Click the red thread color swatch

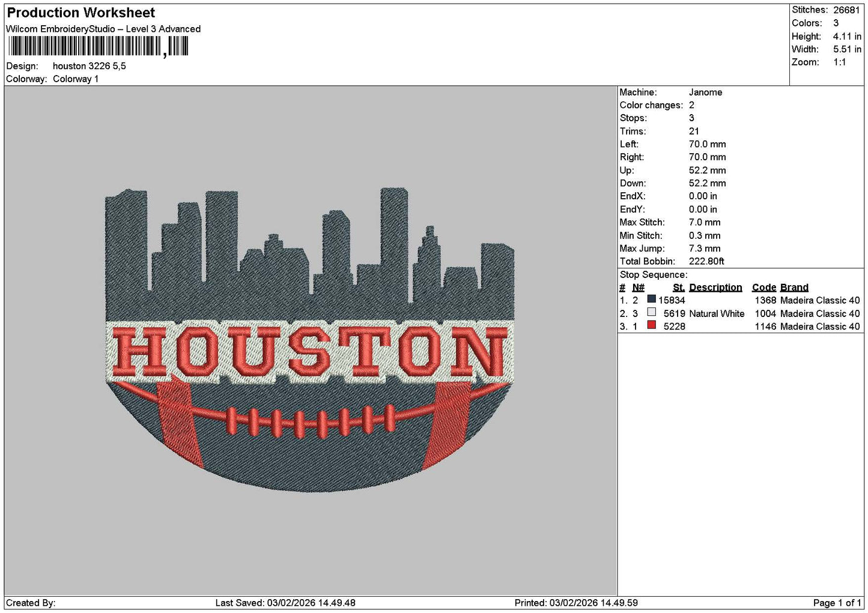pyautogui.click(x=651, y=325)
